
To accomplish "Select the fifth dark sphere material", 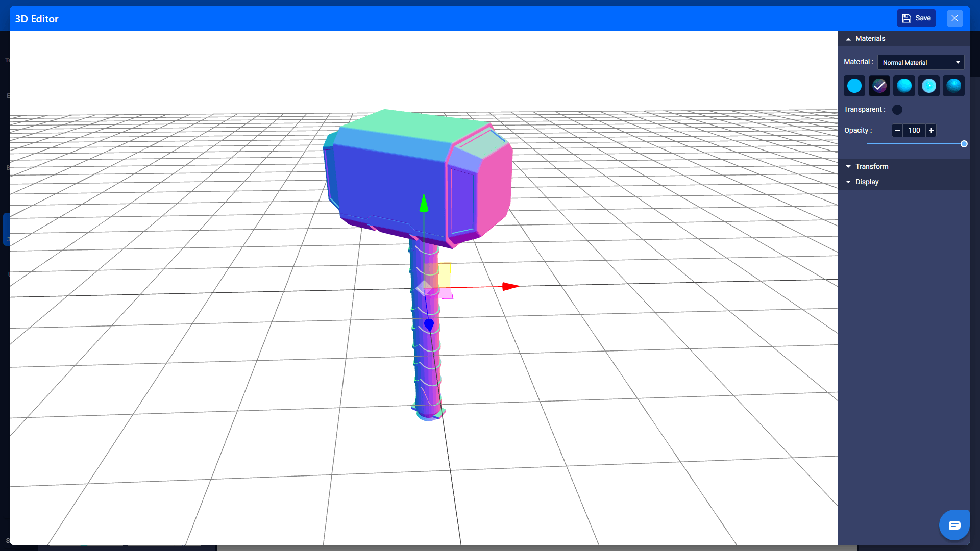I will 953,86.
